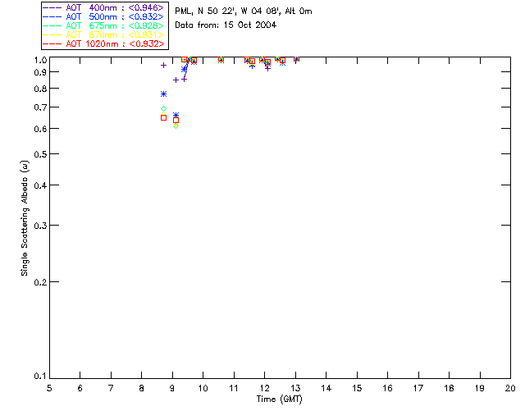Click the 'Single Scattering Albedo' y-axis label
Image resolution: width=525 pixels, height=420 pixels.
pyautogui.click(x=25, y=218)
